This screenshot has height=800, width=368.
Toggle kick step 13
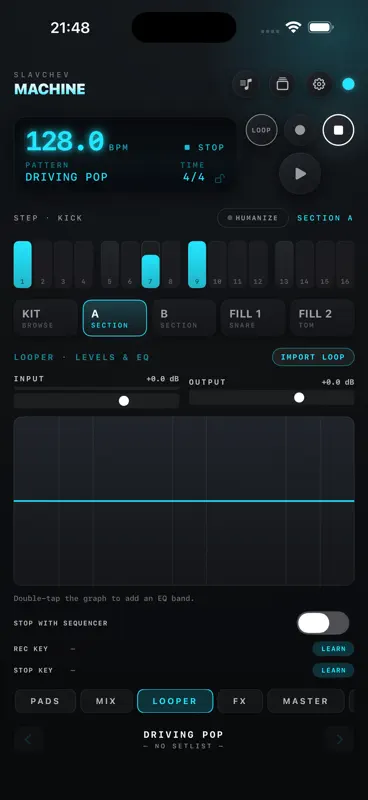tap(284, 264)
